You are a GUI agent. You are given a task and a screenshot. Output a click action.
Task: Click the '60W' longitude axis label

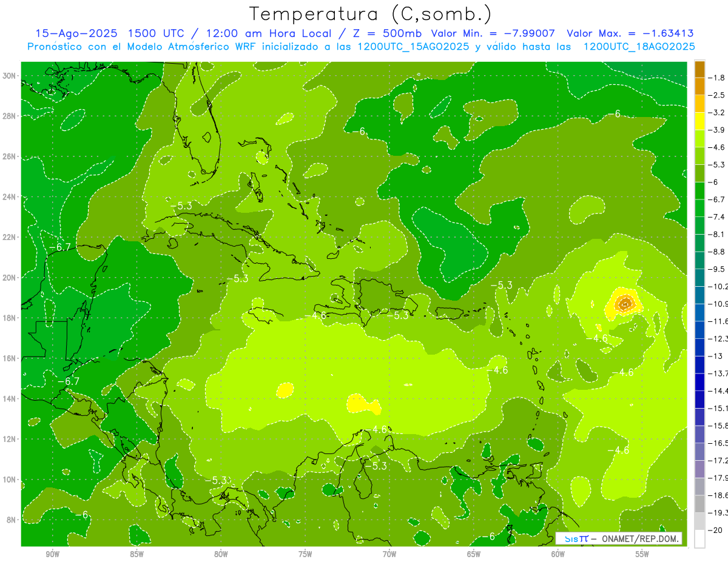click(558, 554)
